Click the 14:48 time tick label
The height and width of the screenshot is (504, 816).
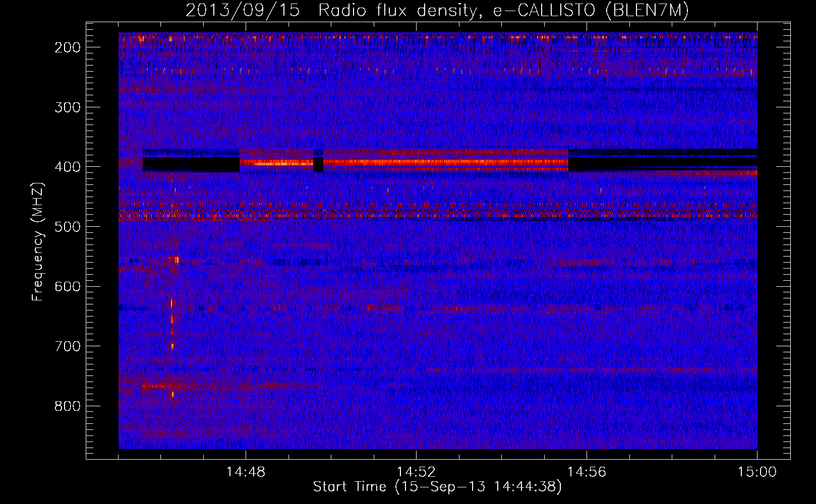246,472
